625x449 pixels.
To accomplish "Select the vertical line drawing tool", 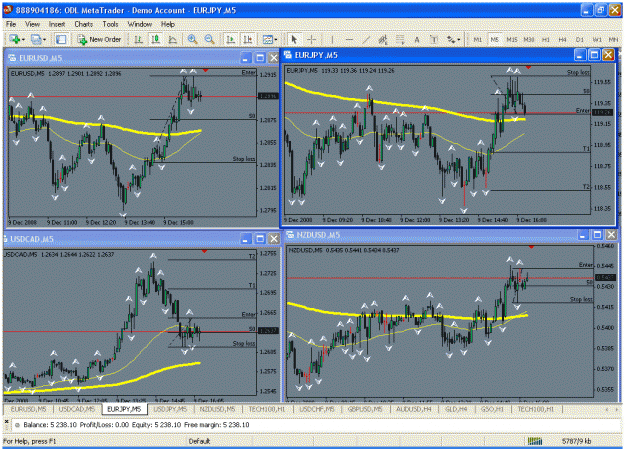I will [x=332, y=39].
